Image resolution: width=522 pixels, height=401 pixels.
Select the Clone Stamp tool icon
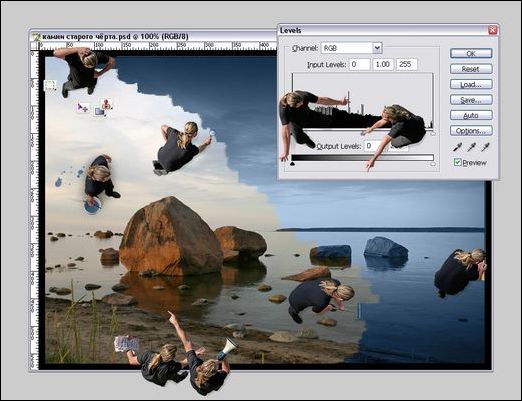[x=106, y=104]
